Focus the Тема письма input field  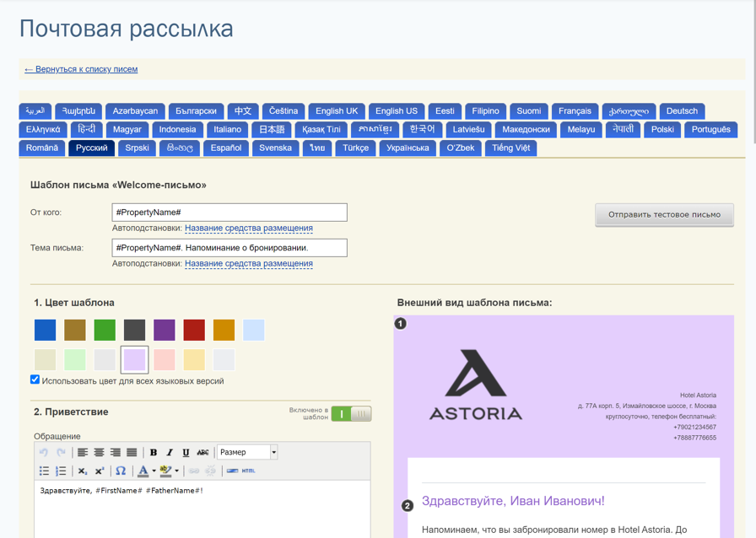pos(229,248)
